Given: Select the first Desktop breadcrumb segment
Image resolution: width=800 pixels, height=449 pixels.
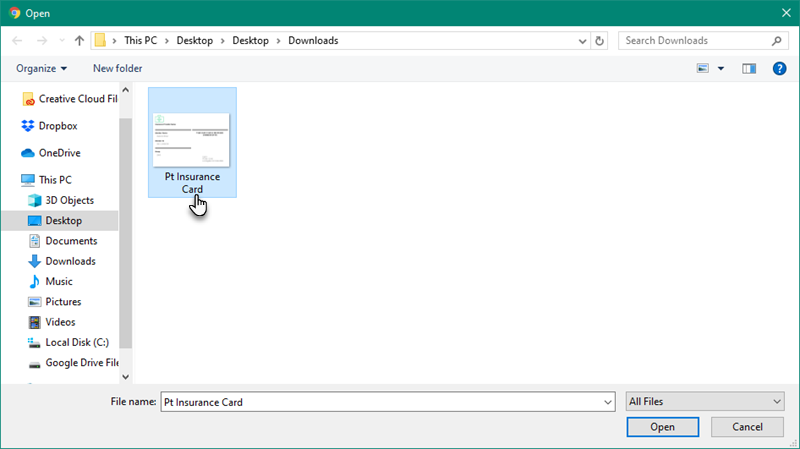Looking at the screenshot, I should point(194,40).
